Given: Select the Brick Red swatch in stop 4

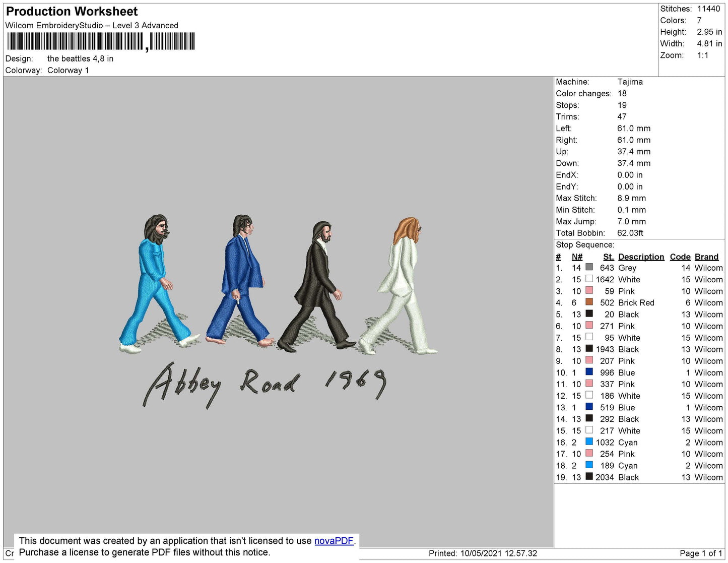Looking at the screenshot, I should click(589, 302).
